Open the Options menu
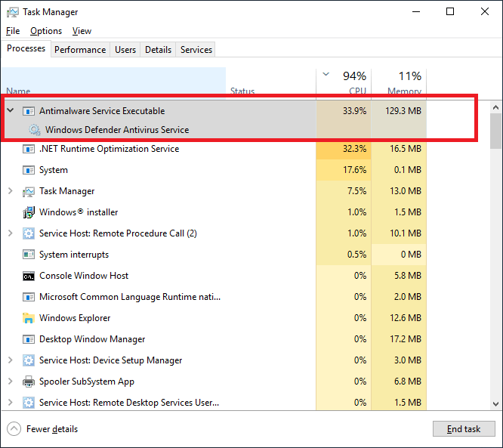The image size is (503, 448). click(x=46, y=31)
